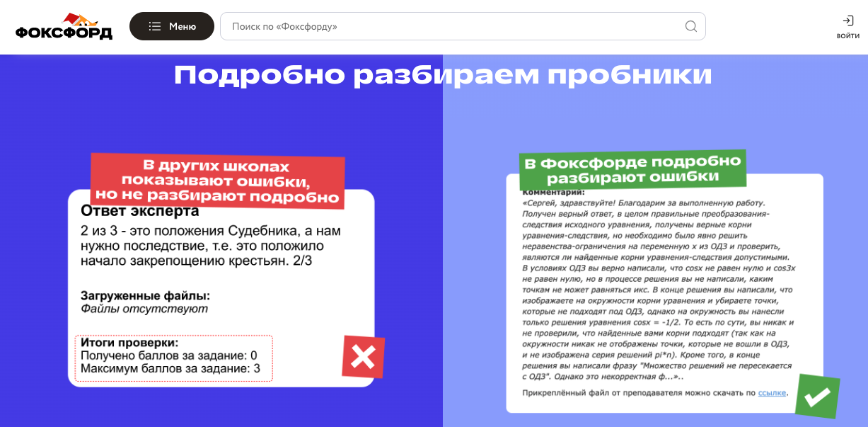Click Получено баллов за задание: 0
The image size is (868, 427).
169,355
